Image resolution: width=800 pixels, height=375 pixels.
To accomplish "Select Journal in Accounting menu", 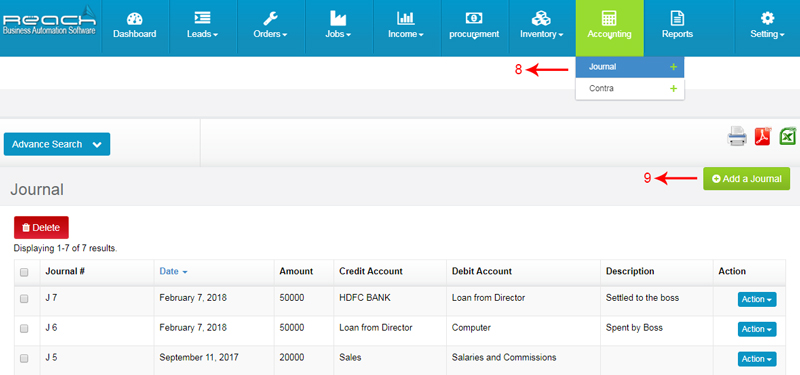I will point(630,67).
